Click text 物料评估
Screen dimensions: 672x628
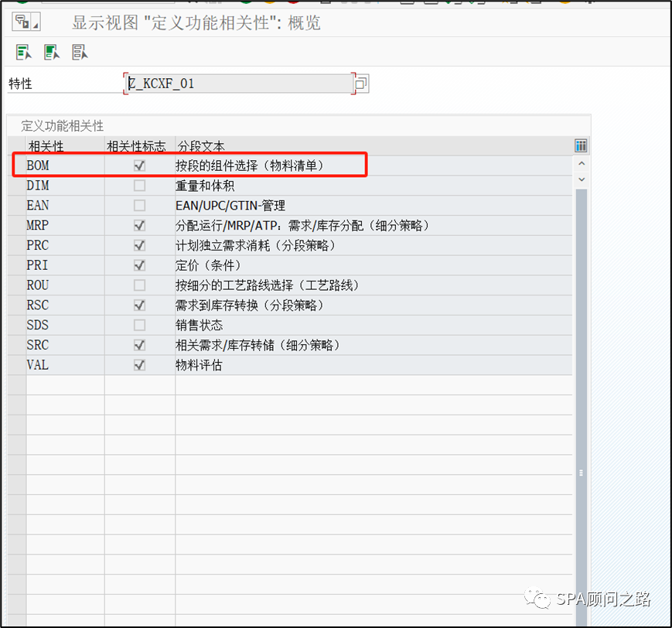(x=200, y=365)
